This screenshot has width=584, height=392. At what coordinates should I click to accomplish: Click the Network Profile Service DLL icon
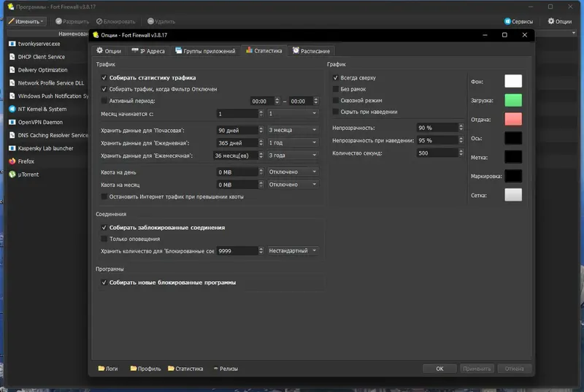[12, 83]
